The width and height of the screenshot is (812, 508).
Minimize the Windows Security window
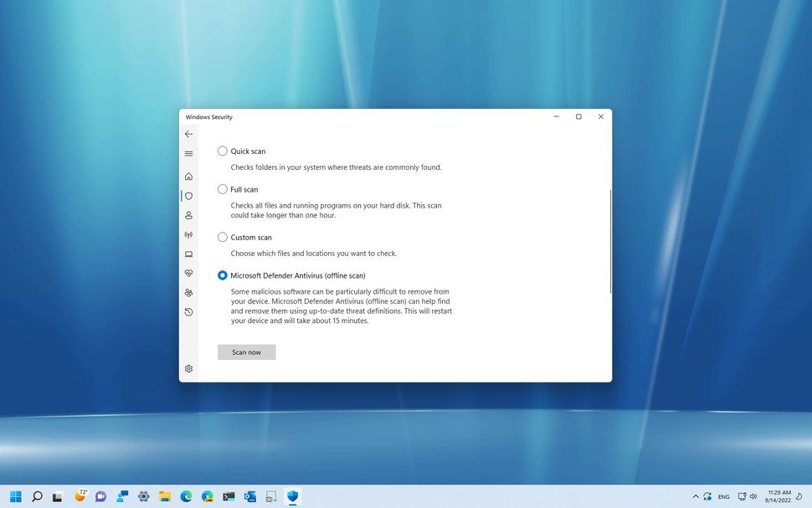coord(556,116)
